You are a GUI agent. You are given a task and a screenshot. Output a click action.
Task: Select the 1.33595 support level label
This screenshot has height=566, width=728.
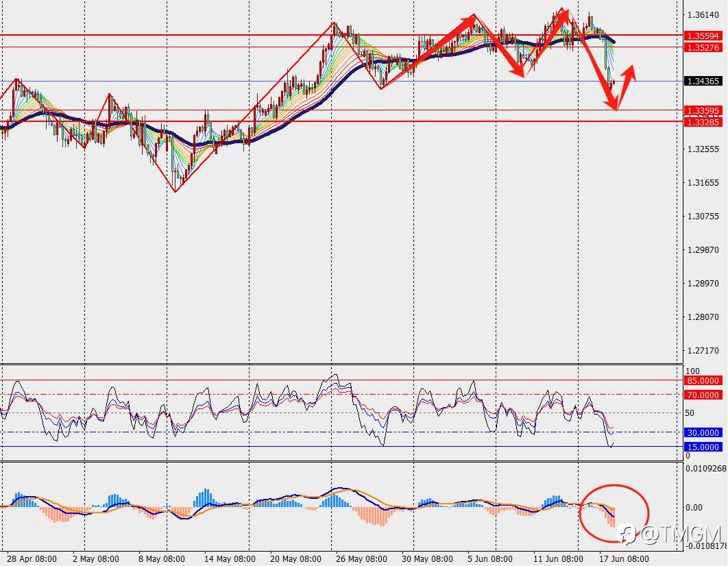[703, 110]
